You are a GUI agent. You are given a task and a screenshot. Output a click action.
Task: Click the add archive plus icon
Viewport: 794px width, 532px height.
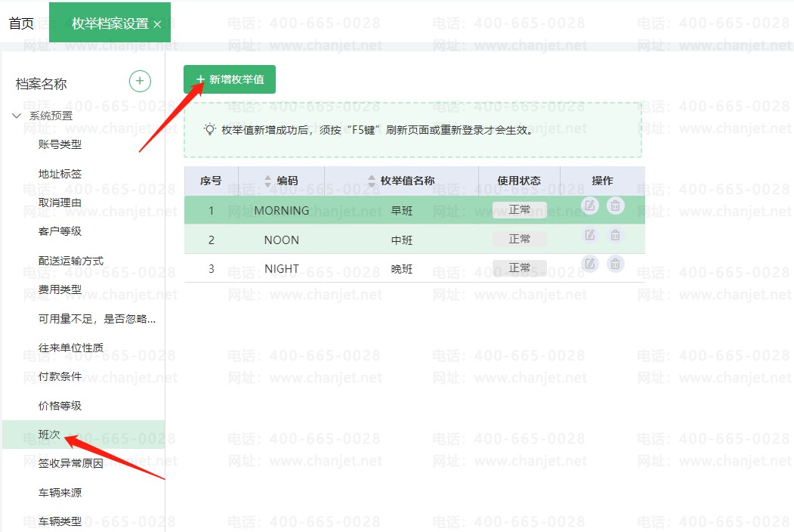(141, 81)
